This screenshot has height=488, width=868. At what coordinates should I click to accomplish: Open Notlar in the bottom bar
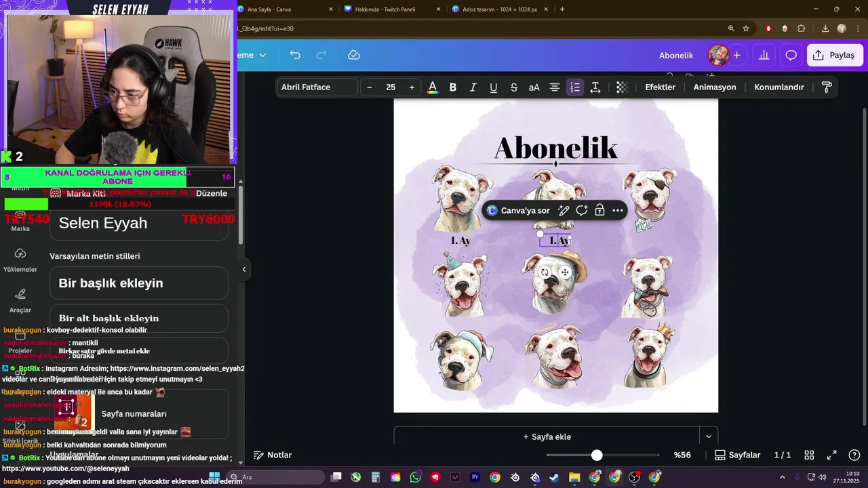pyautogui.click(x=273, y=455)
